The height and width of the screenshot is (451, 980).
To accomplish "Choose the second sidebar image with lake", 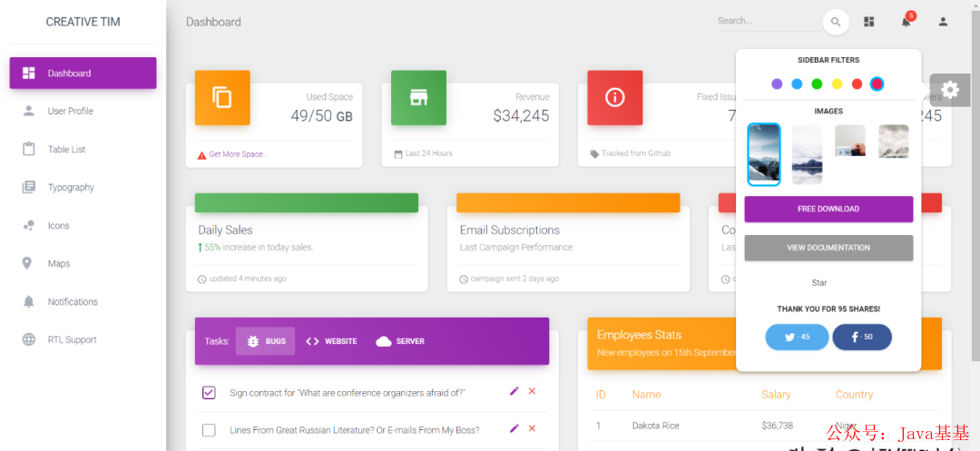I will click(807, 154).
